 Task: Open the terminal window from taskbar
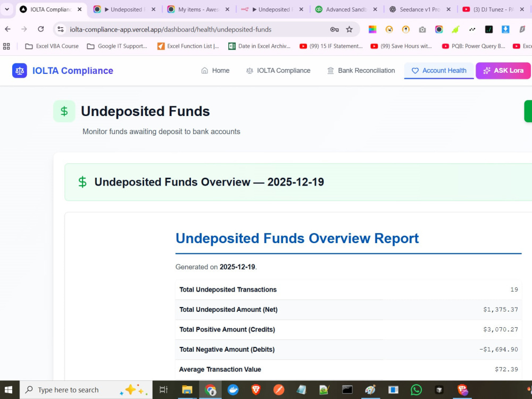(x=347, y=390)
